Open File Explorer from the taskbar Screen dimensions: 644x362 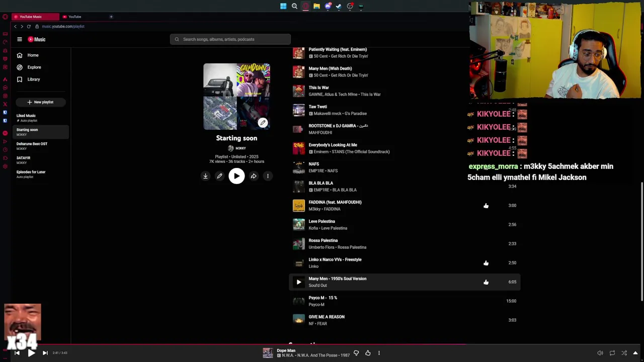[316, 6]
